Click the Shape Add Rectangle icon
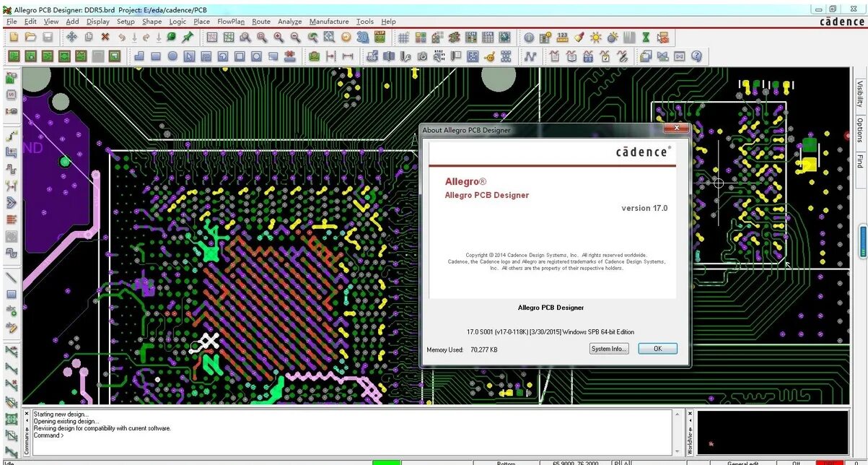 coord(155,56)
